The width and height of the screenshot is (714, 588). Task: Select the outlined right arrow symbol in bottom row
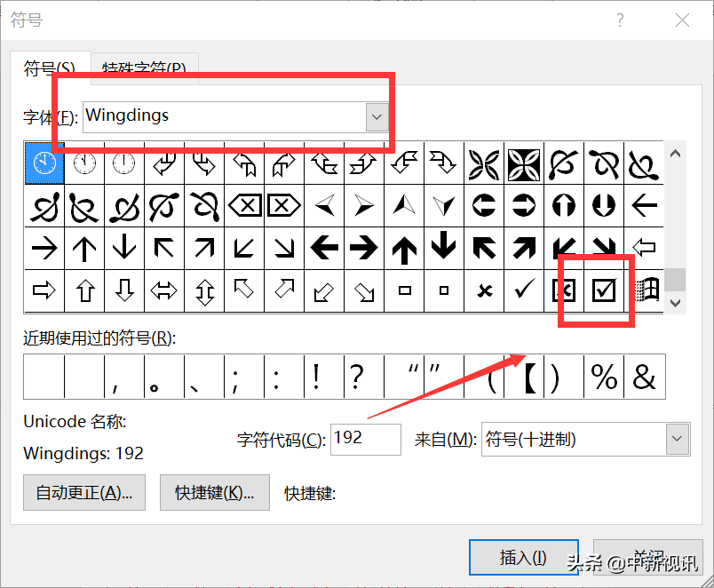point(44,290)
